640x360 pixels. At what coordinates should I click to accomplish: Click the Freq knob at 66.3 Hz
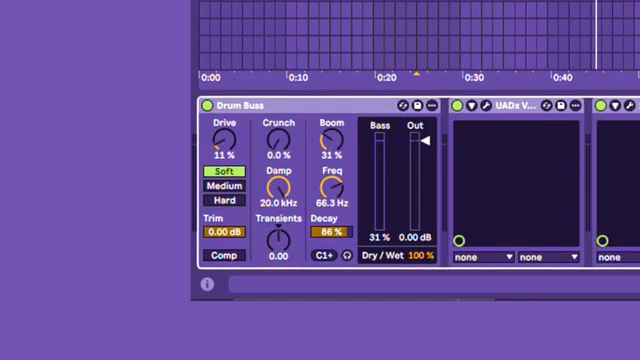331,188
